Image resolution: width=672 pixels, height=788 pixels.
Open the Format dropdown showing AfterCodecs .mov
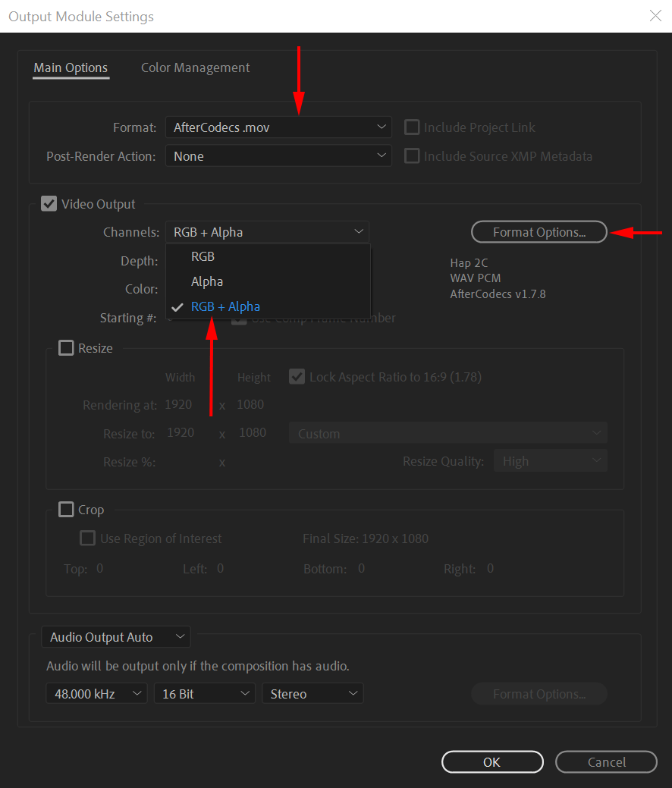[x=278, y=127]
